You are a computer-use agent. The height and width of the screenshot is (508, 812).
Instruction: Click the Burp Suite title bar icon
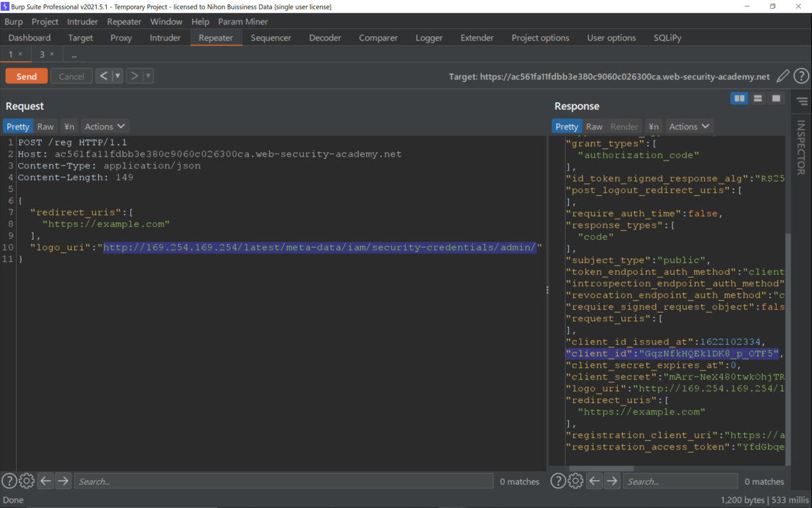tap(5, 6)
